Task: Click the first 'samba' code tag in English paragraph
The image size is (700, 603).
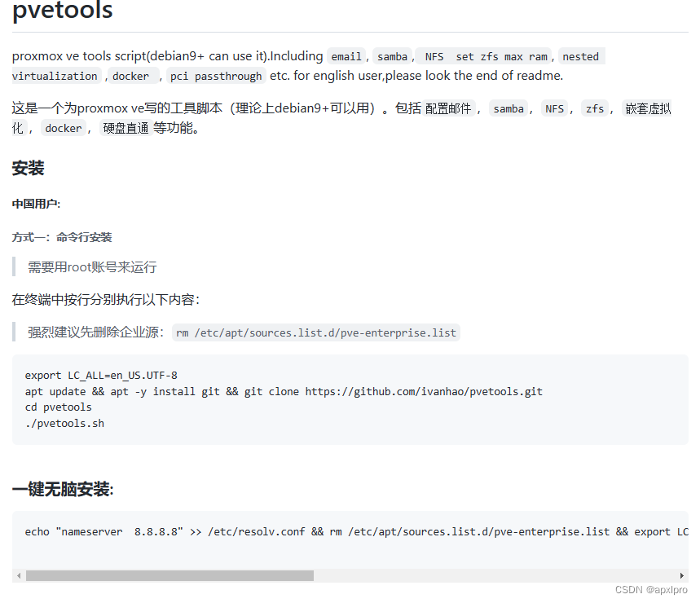Action: (x=393, y=57)
